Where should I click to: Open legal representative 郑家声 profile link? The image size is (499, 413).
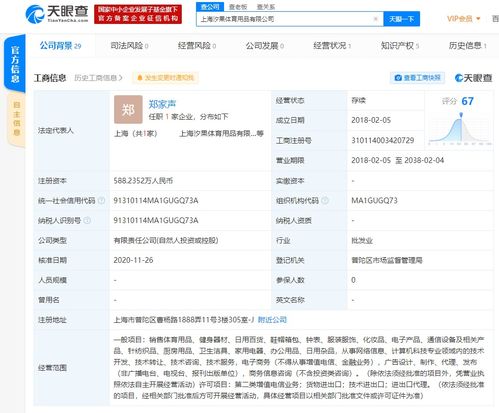click(x=162, y=104)
